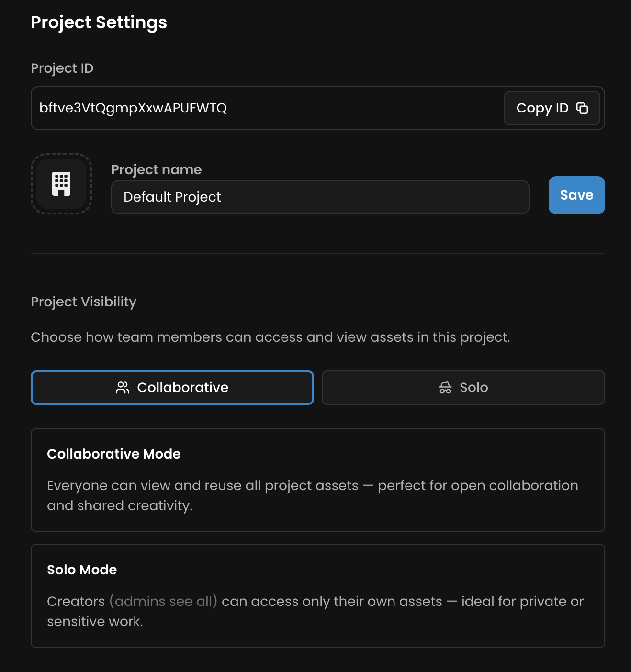Click the project ID value text
Screen dimensions: 631x672
(x=133, y=108)
